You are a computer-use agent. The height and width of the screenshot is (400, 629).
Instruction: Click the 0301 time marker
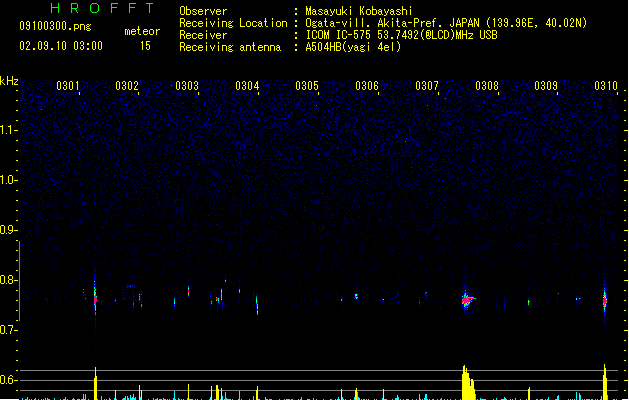click(x=67, y=86)
